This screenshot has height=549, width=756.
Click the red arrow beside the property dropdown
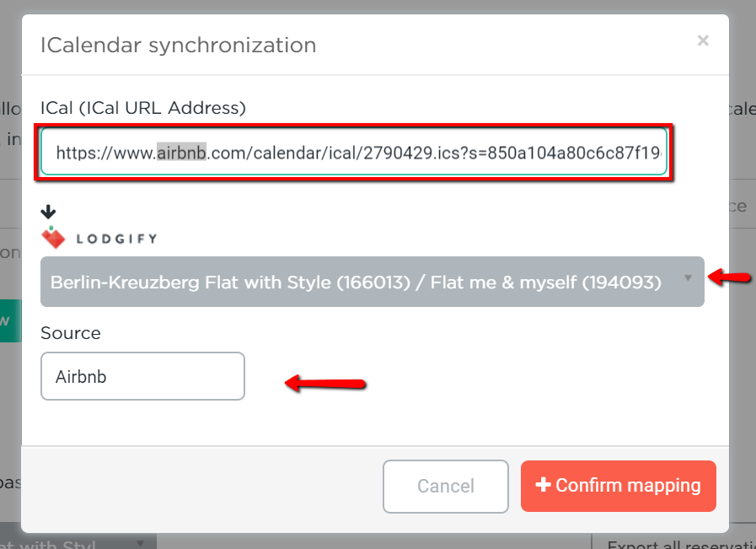[x=730, y=277]
